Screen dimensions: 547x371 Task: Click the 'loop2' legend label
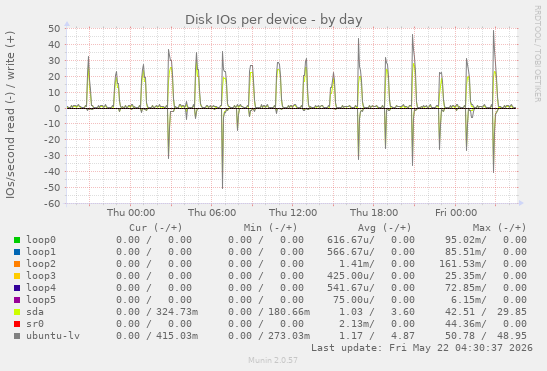click(x=41, y=264)
